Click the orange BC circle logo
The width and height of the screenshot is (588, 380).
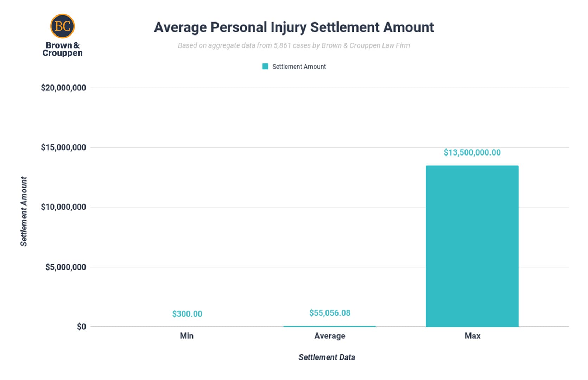(62, 26)
